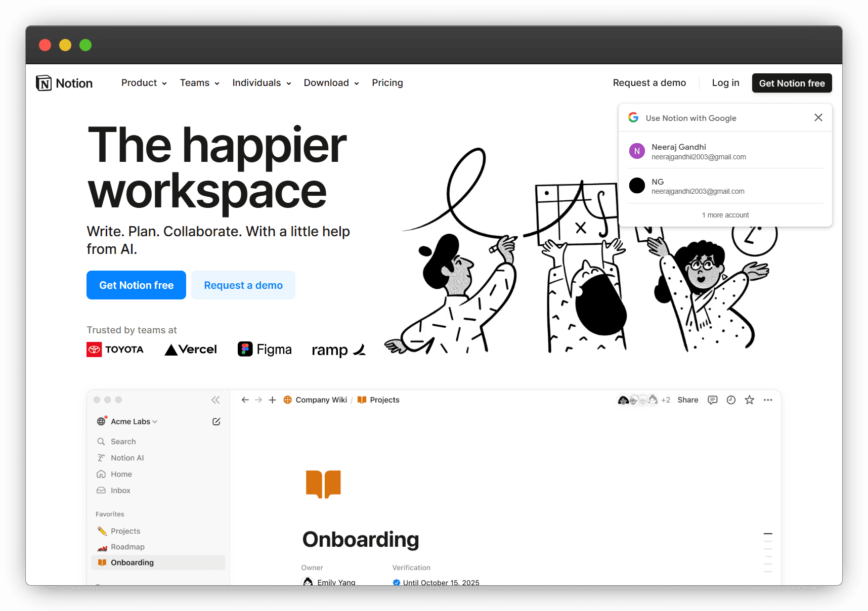Click the Roadmap race car icon
Screen dimensions: 868x611
pos(102,547)
